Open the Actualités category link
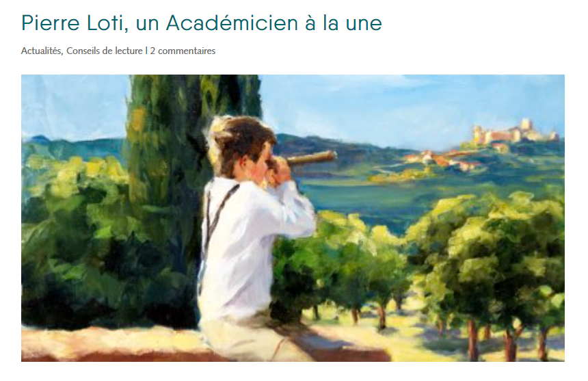The width and height of the screenshot is (588, 381). [x=41, y=51]
